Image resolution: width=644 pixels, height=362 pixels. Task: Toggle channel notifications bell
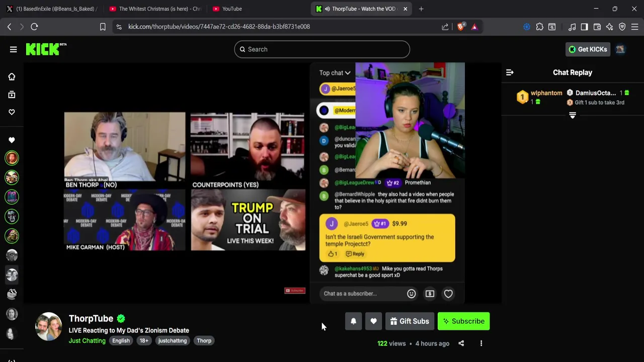(x=353, y=321)
